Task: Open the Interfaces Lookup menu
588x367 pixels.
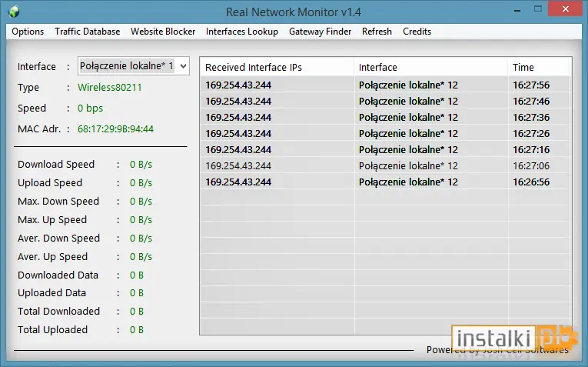Action: (x=242, y=32)
